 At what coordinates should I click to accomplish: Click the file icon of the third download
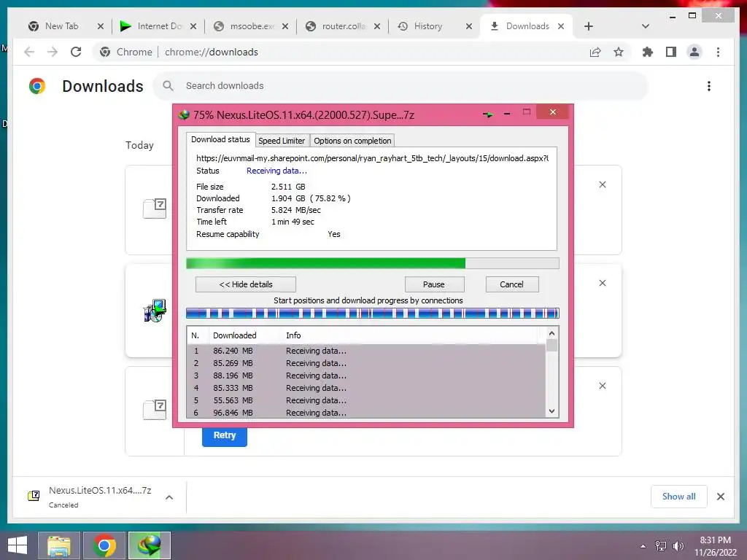point(155,410)
